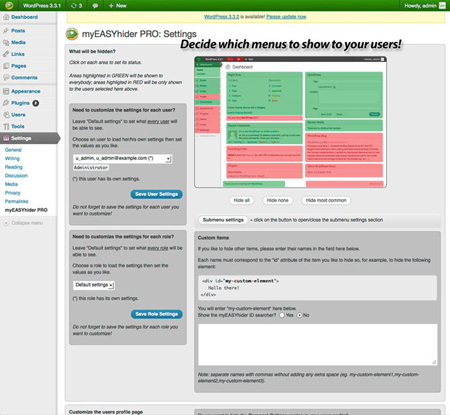
Task: Open Media settings submenu item
Action: click(11, 184)
